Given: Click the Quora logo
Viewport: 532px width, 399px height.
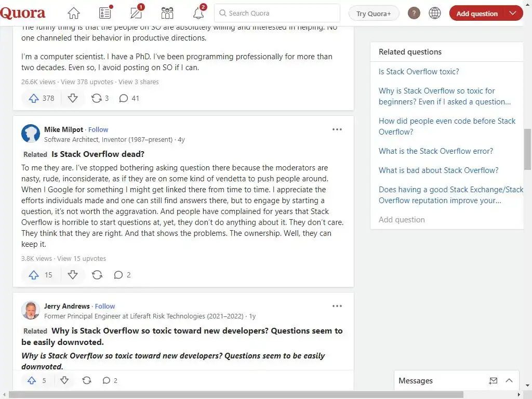Looking at the screenshot, I should [23, 13].
